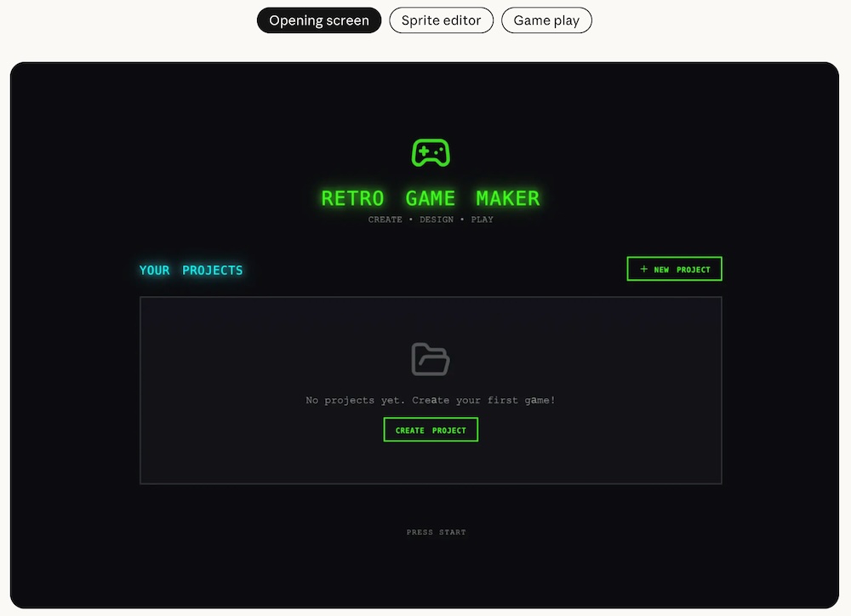The image size is (851, 616).
Task: Click the word START at the bottom
Action: coord(453,533)
